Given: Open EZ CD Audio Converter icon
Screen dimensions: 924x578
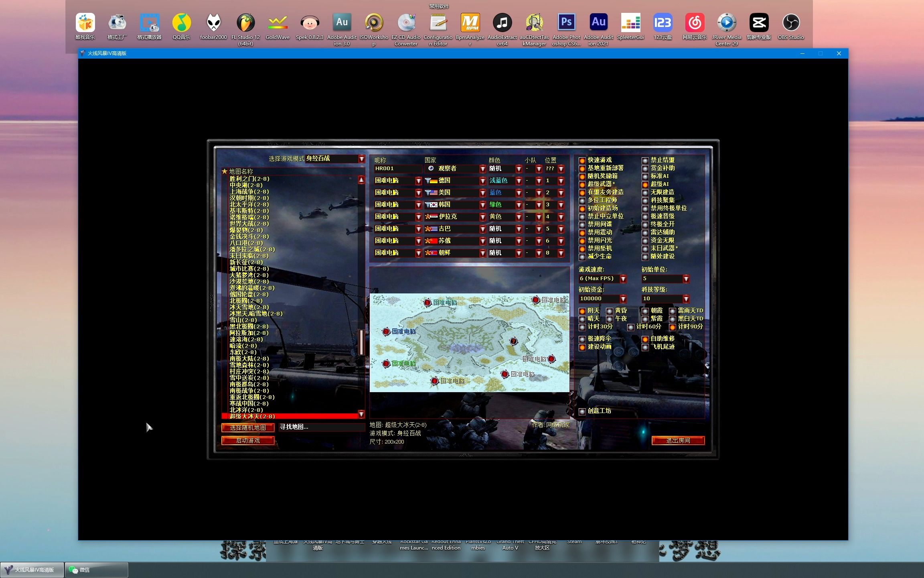Looking at the screenshot, I should click(406, 29).
